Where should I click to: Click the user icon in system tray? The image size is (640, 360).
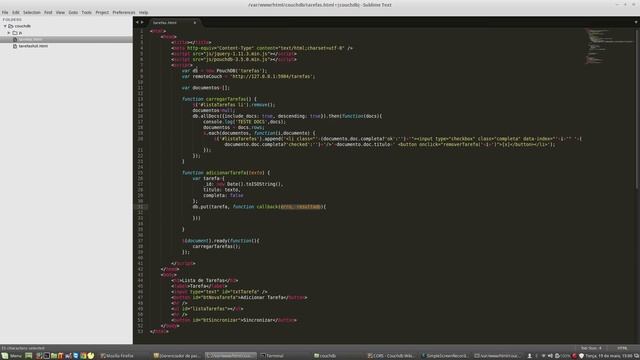(529, 356)
